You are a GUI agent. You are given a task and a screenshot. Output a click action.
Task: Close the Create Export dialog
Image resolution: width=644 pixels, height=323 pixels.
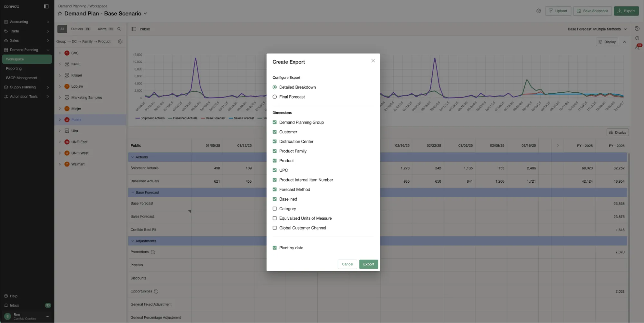coord(373,61)
